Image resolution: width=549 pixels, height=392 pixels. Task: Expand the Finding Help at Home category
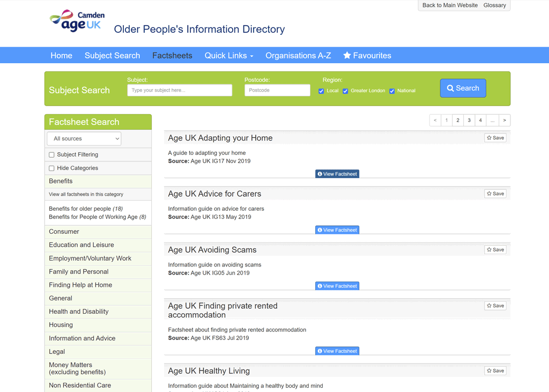tap(98, 285)
